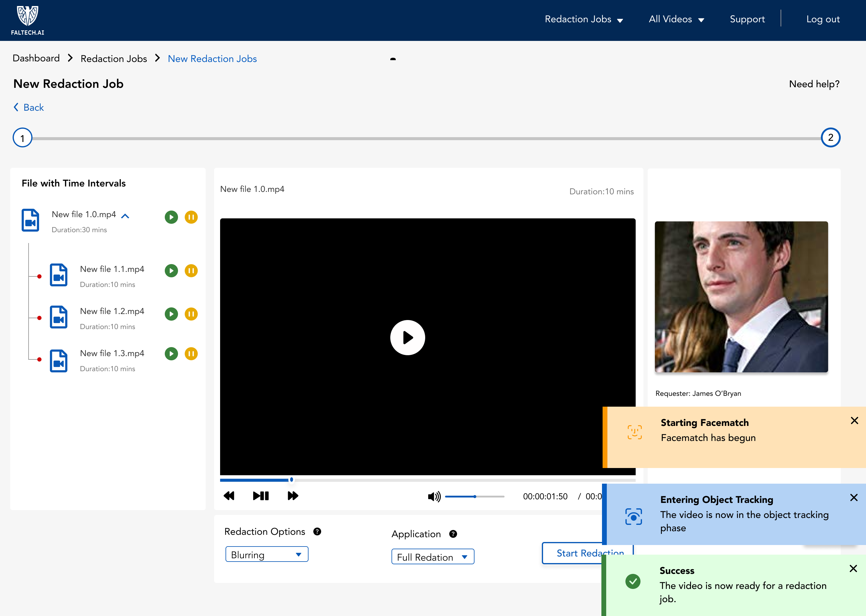
Task: Click the New file 1.3.mp4 video file icon
Action: coord(59,361)
